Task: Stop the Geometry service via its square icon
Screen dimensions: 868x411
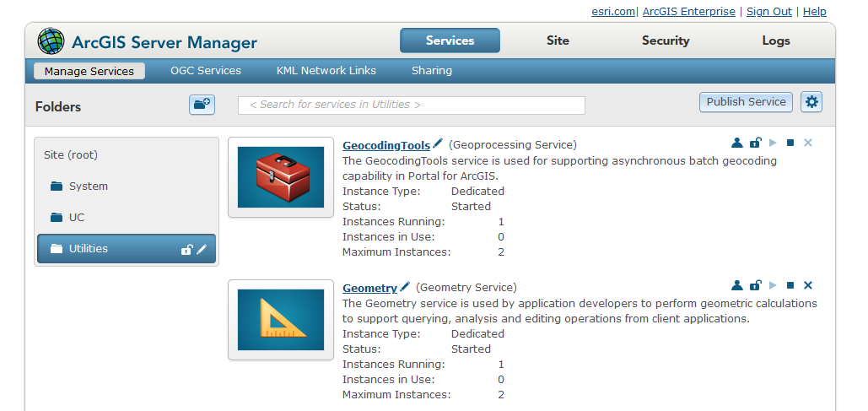Action: point(790,286)
